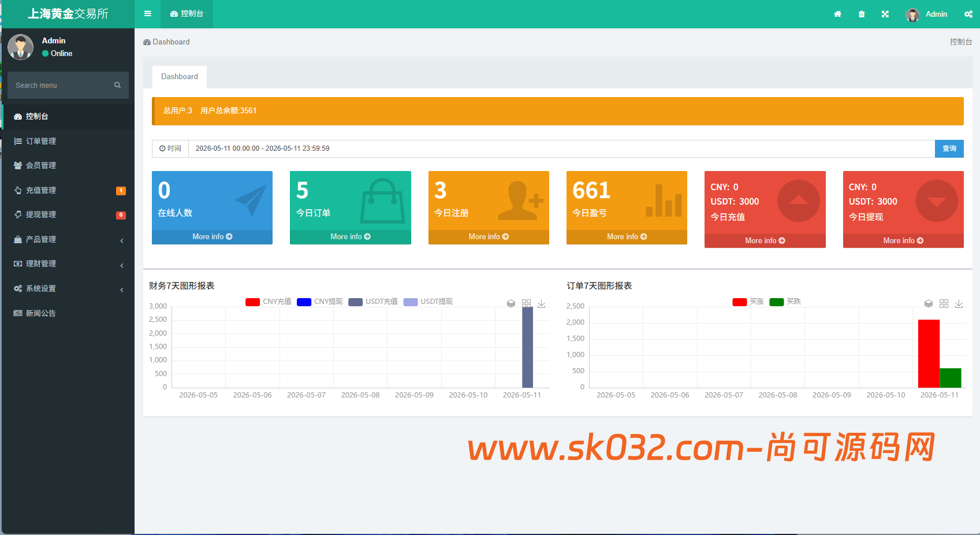Download 订单7天图形报表 chart as image

(x=959, y=303)
